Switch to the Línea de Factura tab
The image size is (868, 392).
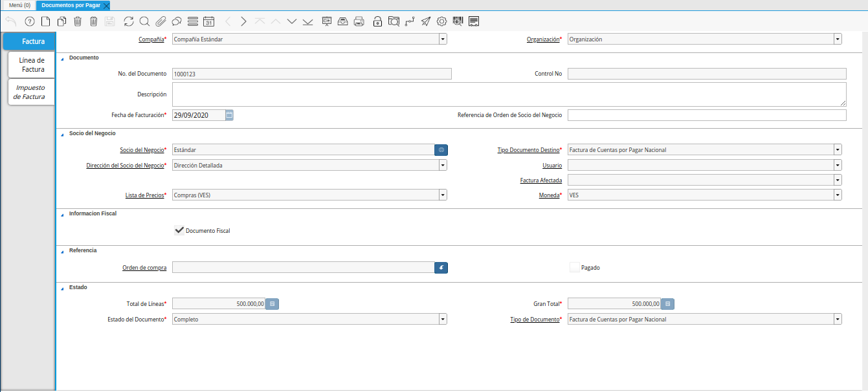pyautogui.click(x=31, y=65)
